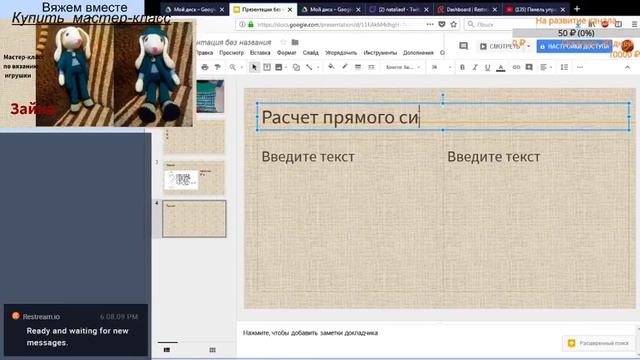Click the insert link icon
This screenshot has height=360, width=640.
tap(516, 67)
